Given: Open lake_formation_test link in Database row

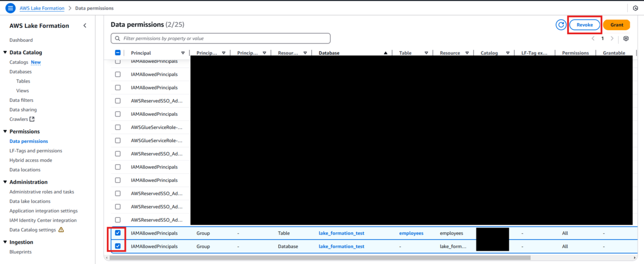Looking at the screenshot, I should click(341, 246).
